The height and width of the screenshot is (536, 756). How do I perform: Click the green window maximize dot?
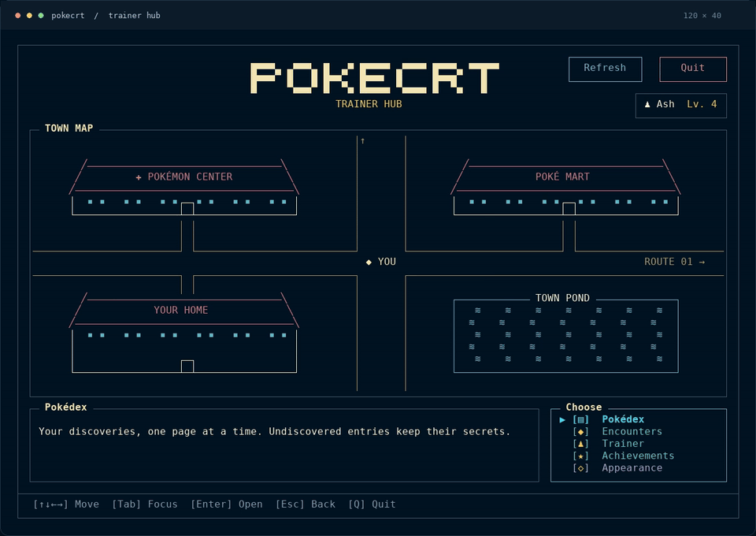coord(41,16)
